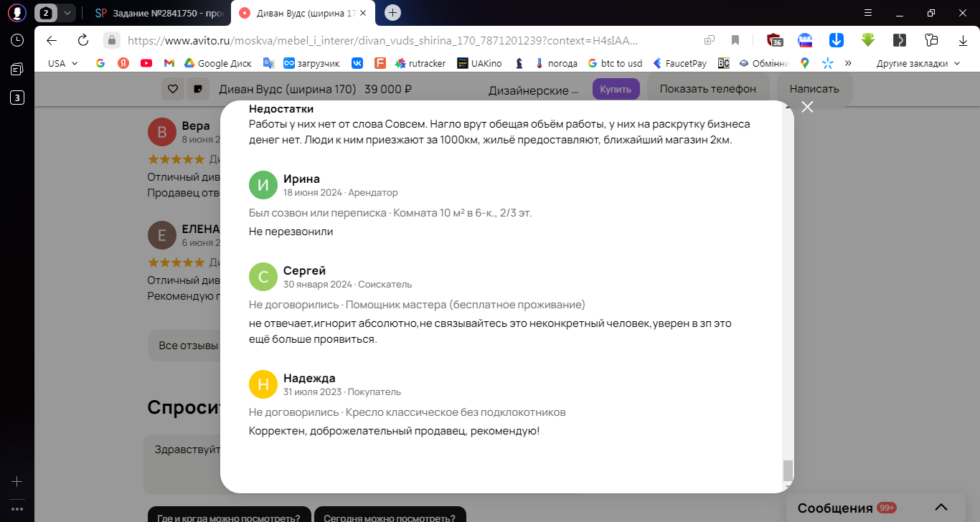Open a new browser tab

coord(392,12)
